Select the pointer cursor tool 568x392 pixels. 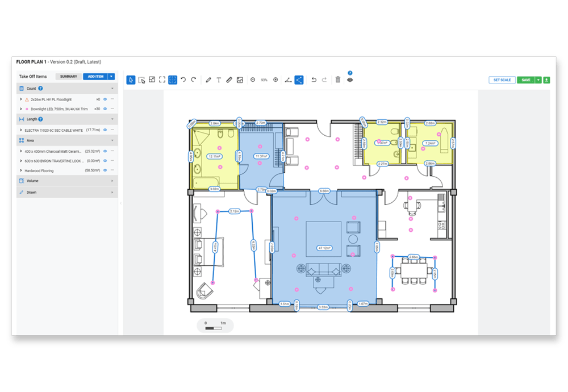point(131,80)
